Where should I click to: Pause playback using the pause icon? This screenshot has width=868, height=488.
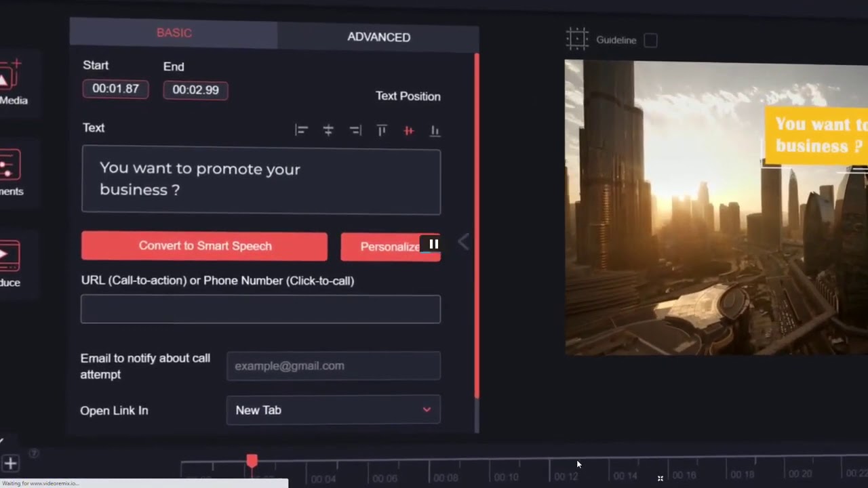(434, 244)
